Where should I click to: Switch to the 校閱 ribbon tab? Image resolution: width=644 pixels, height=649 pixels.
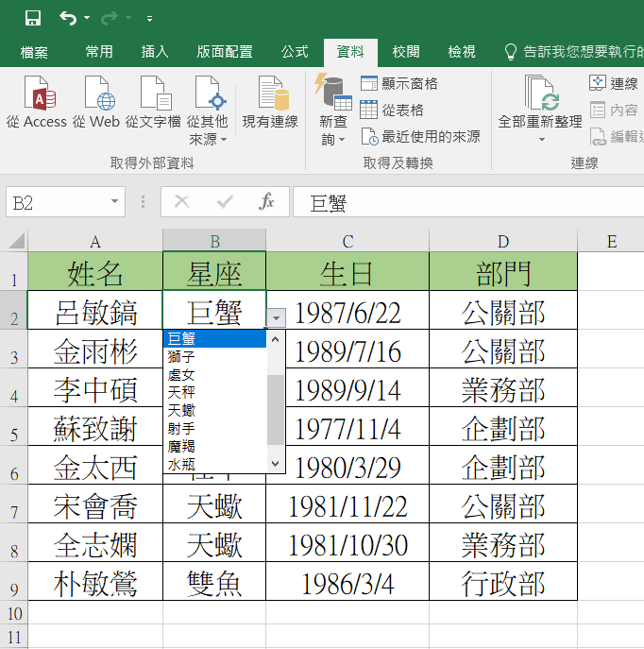pyautogui.click(x=406, y=52)
